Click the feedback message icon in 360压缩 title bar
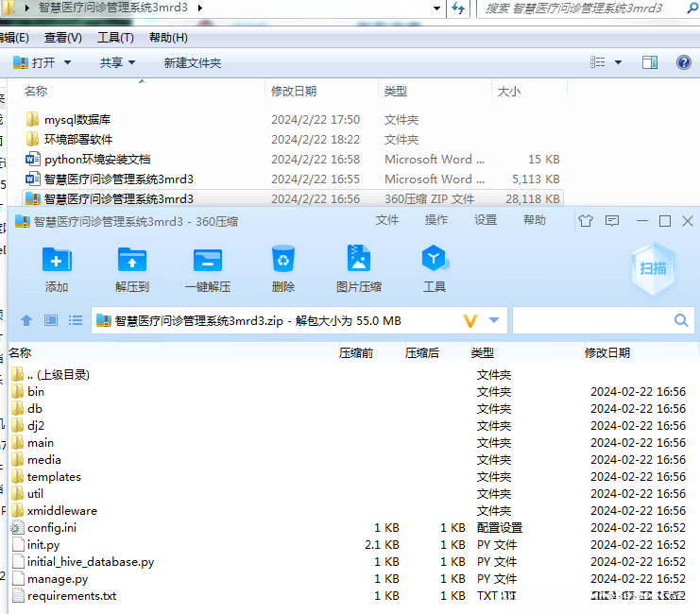This screenshot has height=614, width=700. pos(611,221)
